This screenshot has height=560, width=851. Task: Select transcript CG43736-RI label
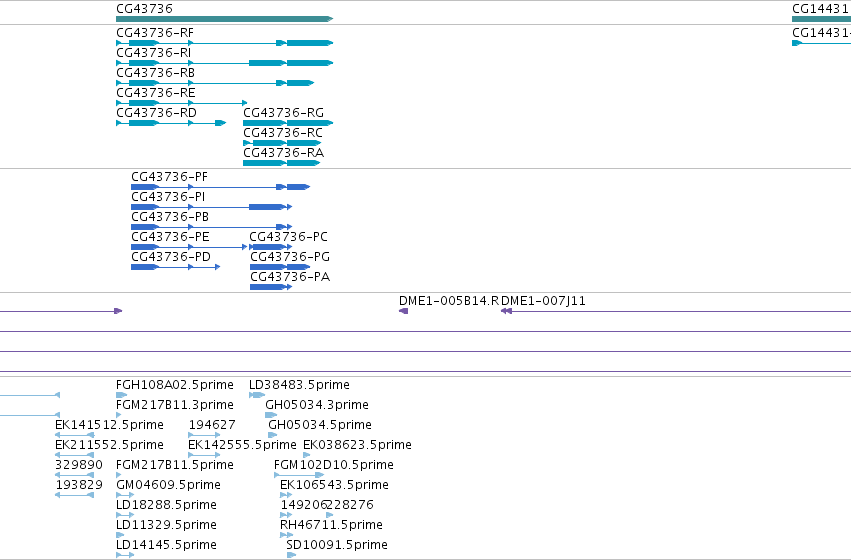pyautogui.click(x=154, y=53)
